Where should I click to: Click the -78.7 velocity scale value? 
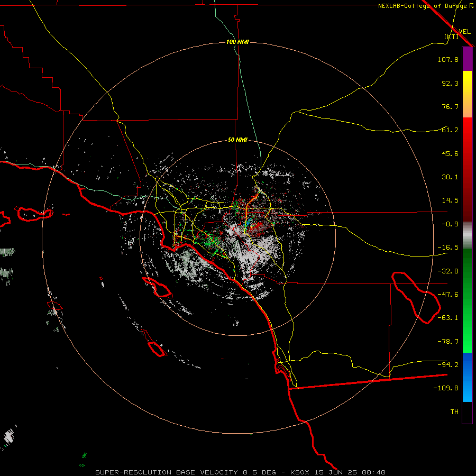(x=448, y=342)
